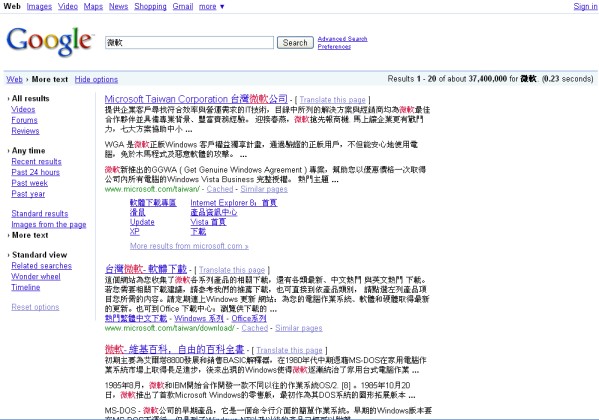Viewport: 599px width, 420px height.
Task: Filter by Past week
Action: (x=29, y=183)
